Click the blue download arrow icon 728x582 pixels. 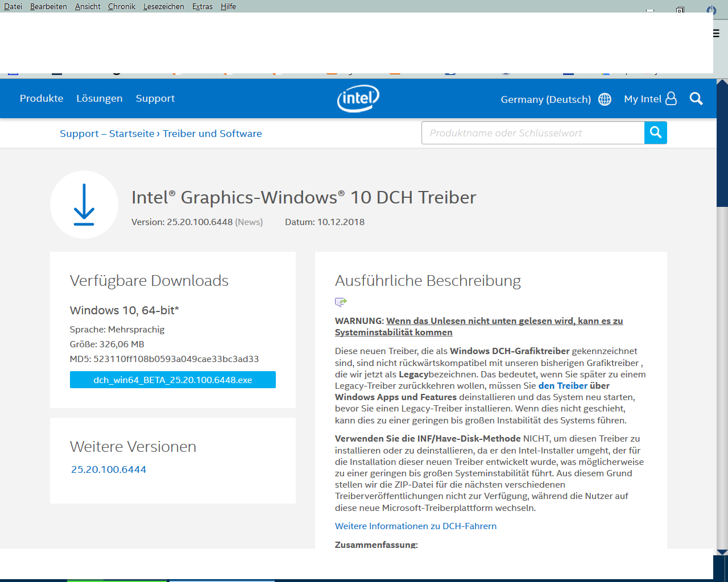point(84,205)
